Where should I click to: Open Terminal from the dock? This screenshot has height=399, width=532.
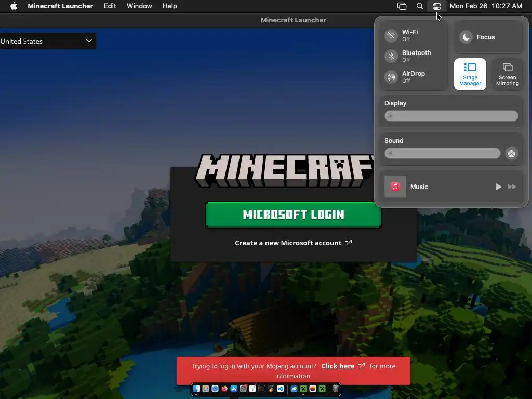pos(262,389)
